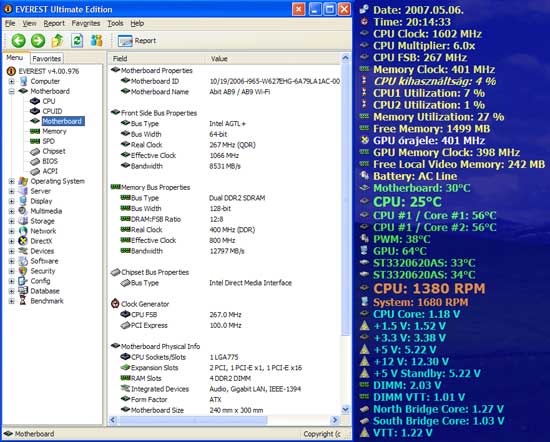
Task: Open the File menu
Action: pos(10,24)
